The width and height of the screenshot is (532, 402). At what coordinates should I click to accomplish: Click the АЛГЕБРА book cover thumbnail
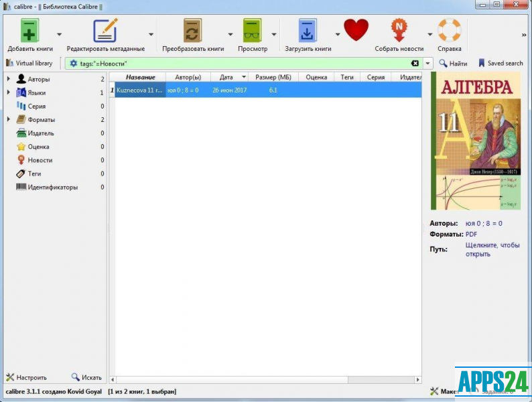point(476,141)
